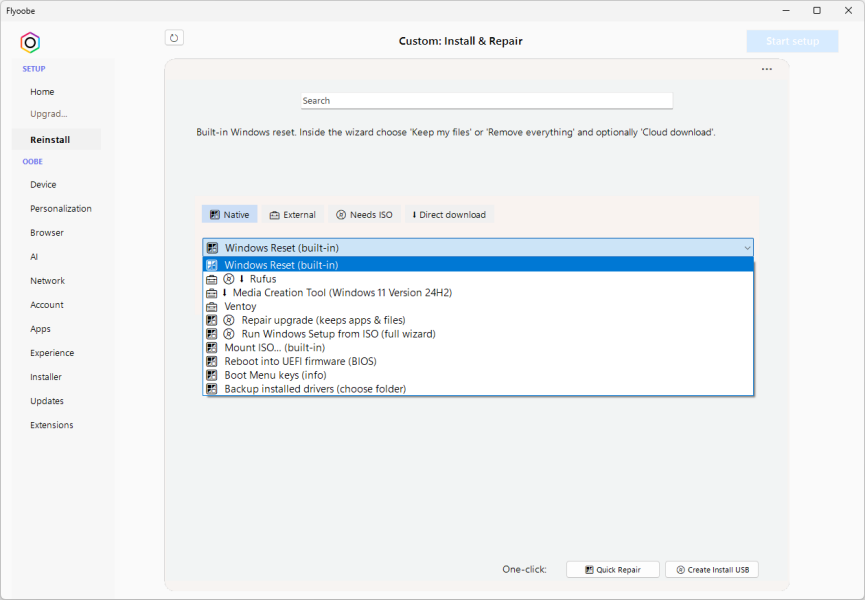Screen dimensions: 865x600
Task: Click the Quick Repair button
Action: [x=612, y=570]
